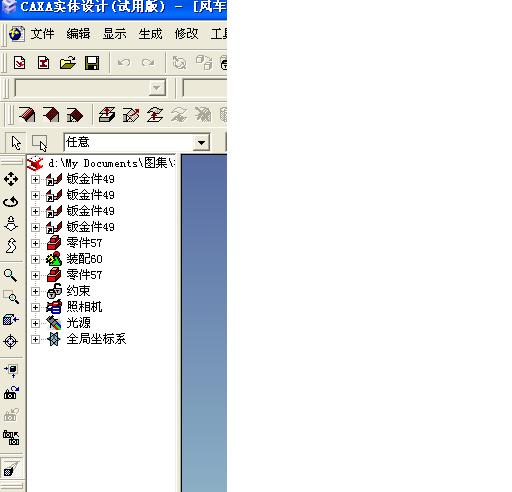Click the 全局坐标系 coordinate icon
This screenshot has width=512, height=492.
coord(54,339)
